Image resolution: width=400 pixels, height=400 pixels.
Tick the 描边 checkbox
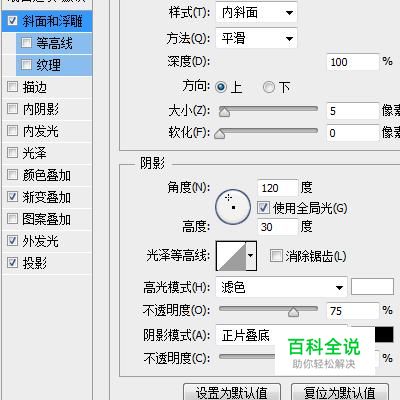[x=12, y=87]
